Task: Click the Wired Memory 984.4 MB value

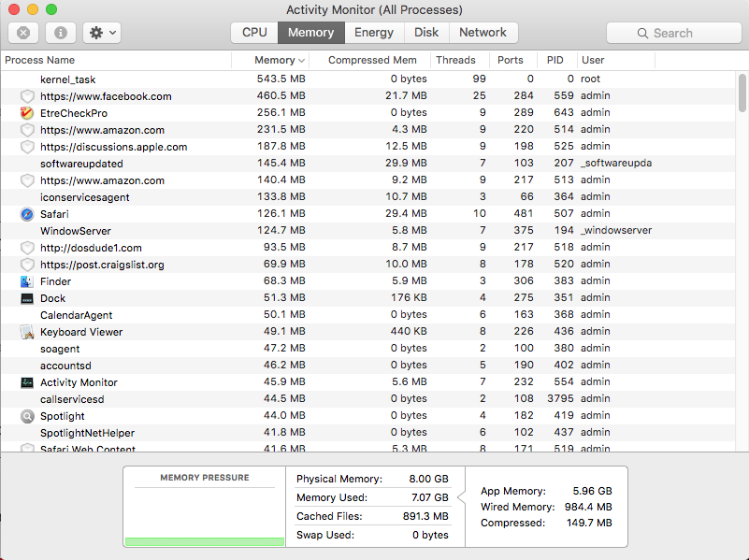Action: coord(588,507)
